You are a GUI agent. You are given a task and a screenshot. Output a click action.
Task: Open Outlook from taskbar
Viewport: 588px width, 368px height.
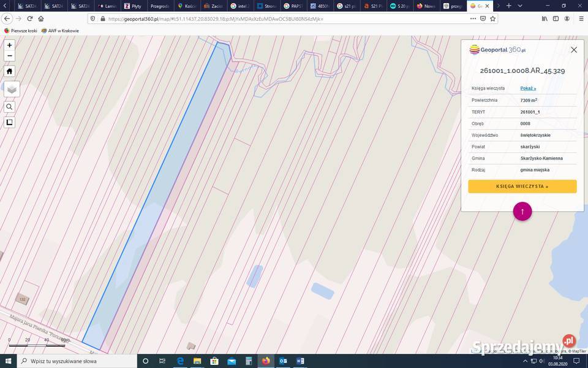[283, 361]
